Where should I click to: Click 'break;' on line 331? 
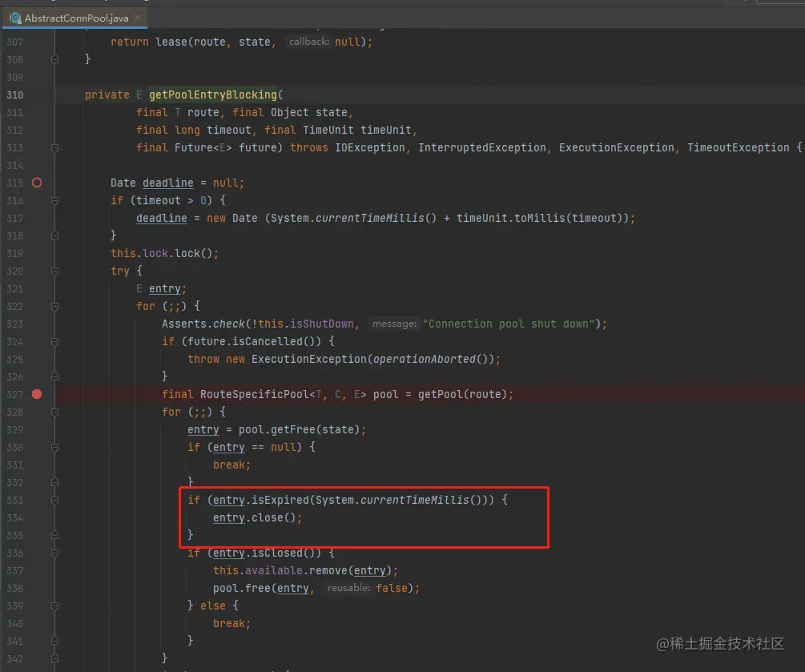pos(231,465)
